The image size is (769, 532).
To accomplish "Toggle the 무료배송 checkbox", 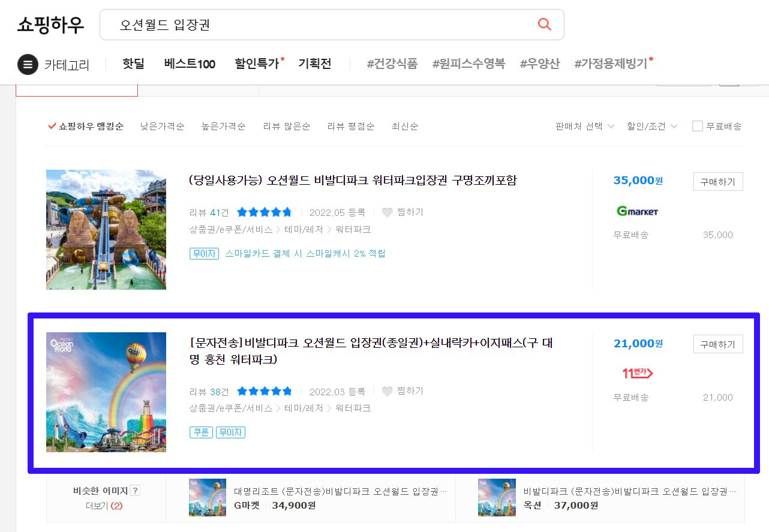I will click(697, 126).
